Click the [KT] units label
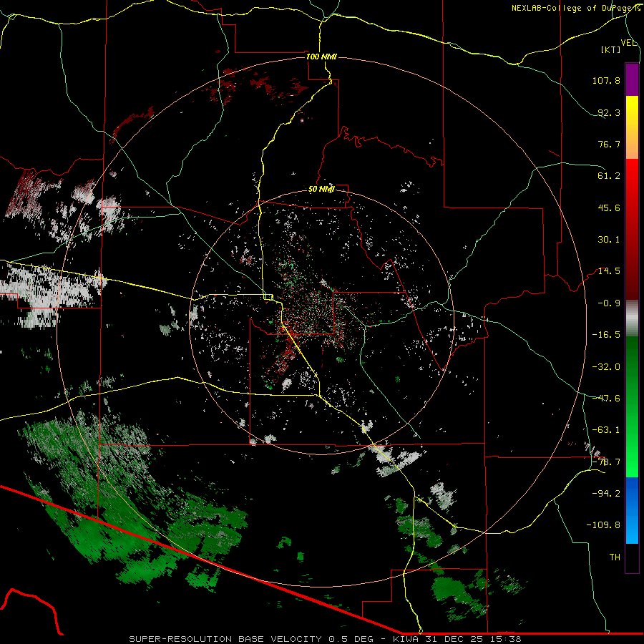The height and width of the screenshot is (644, 644). pos(611,49)
